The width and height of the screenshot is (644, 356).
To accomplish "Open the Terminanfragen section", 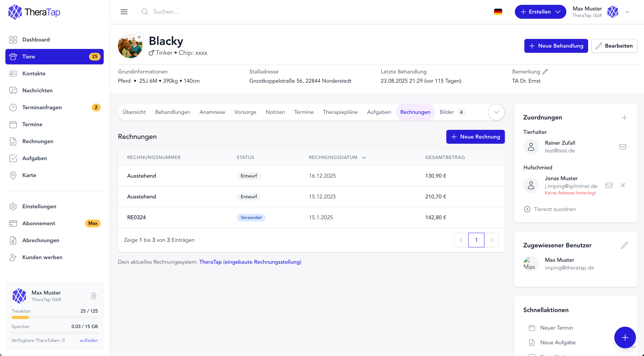I will coord(42,107).
